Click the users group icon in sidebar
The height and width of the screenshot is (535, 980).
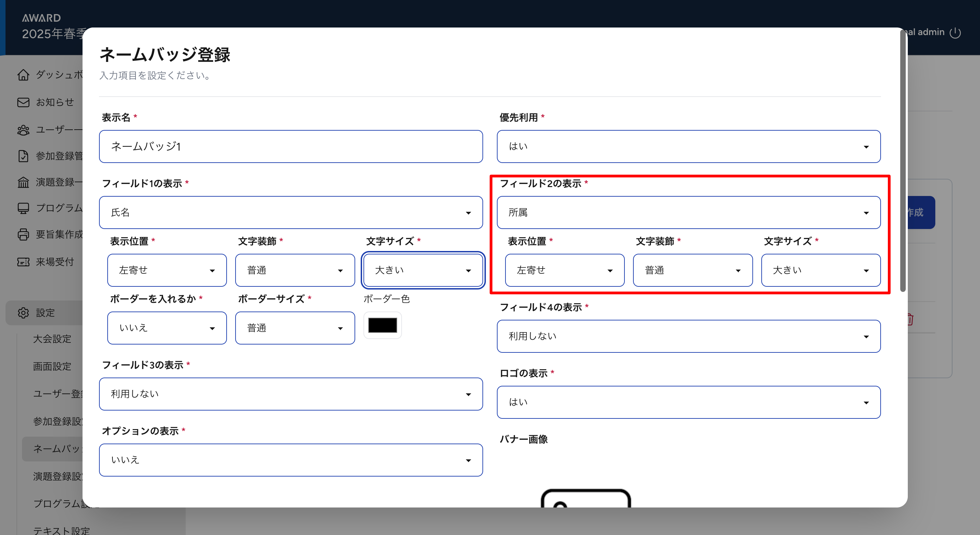(23, 130)
